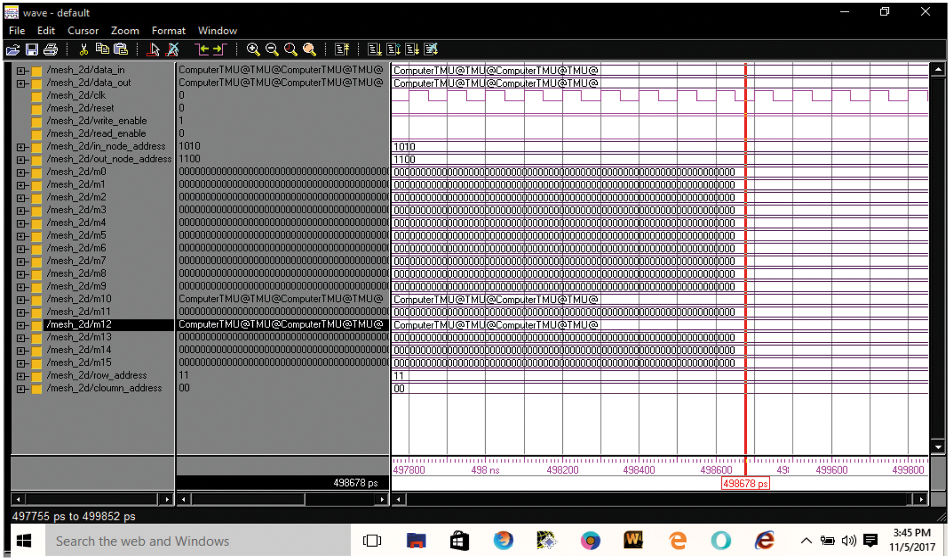Viewport: 950px width, 560px height.
Task: Click the Open file toolbar icon
Action: click(12, 49)
